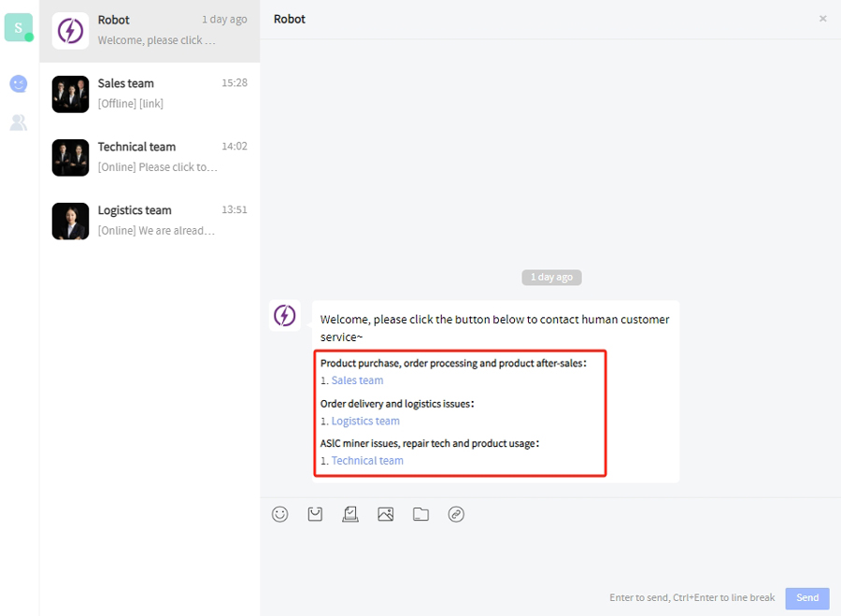Image resolution: width=841 pixels, height=616 pixels.
Task: Click the image upload icon
Action: 386,514
